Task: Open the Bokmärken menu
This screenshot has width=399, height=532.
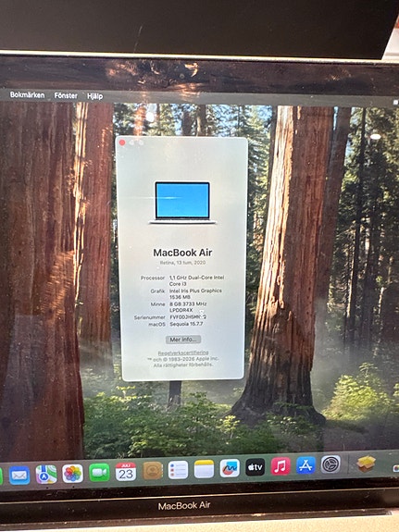Action: [27, 94]
